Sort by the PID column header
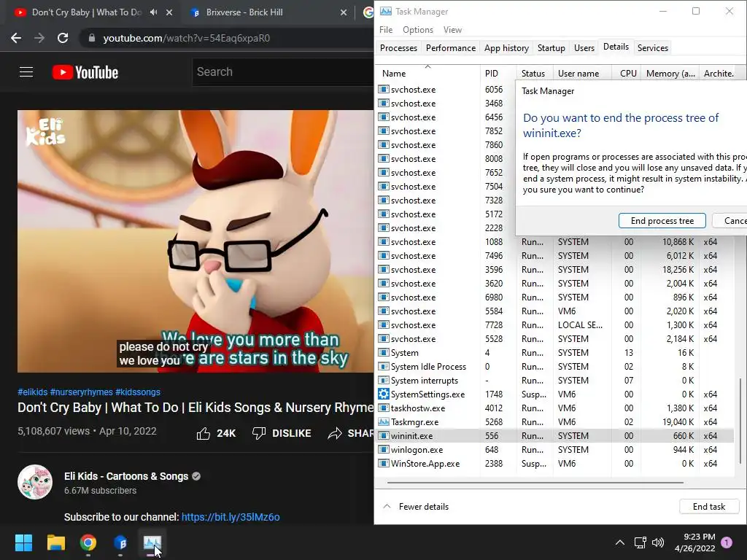This screenshot has height=560, width=747. pyautogui.click(x=498, y=74)
